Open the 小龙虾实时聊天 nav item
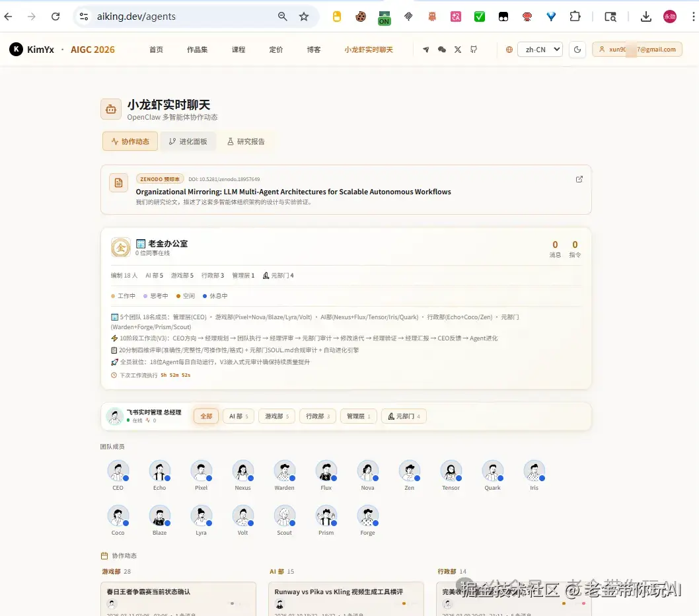 (x=369, y=50)
